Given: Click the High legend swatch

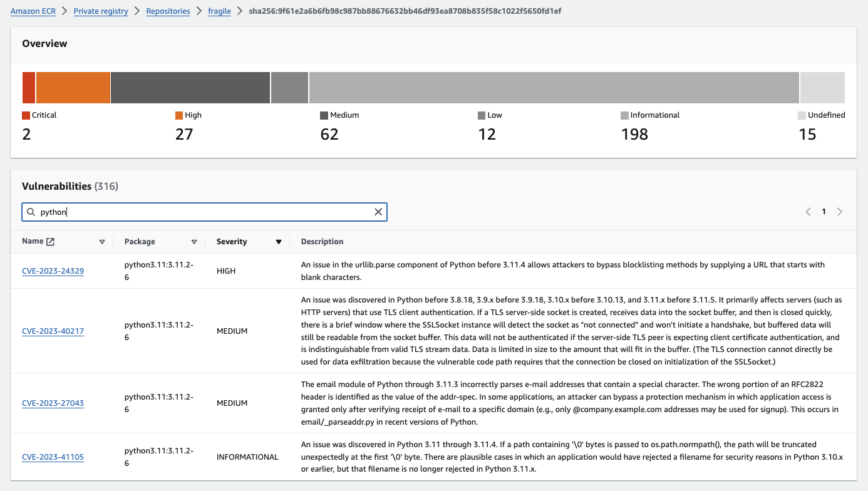Looking at the screenshot, I should [x=179, y=115].
